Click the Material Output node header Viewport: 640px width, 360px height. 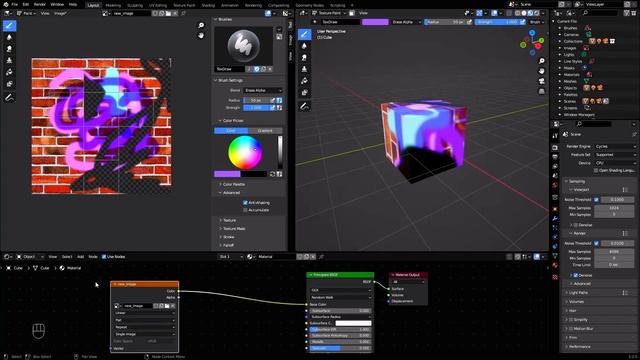[408, 275]
